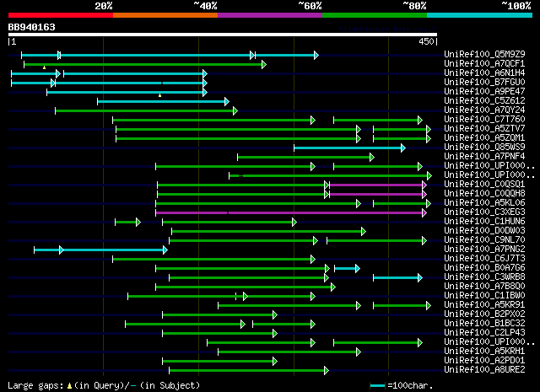540x392 pixels.
Task: Click the cyan alignment bar for Q85WS9
Action: click(349, 148)
